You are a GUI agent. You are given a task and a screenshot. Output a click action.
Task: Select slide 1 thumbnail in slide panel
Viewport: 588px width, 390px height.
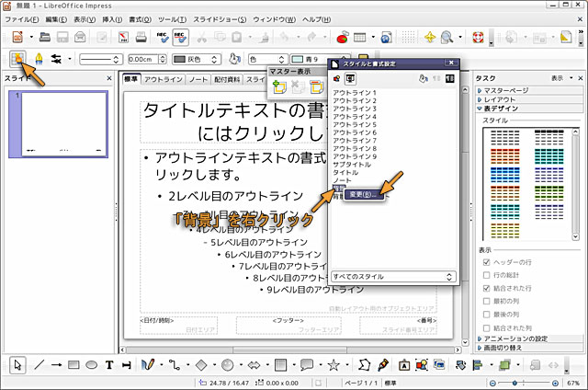point(64,124)
